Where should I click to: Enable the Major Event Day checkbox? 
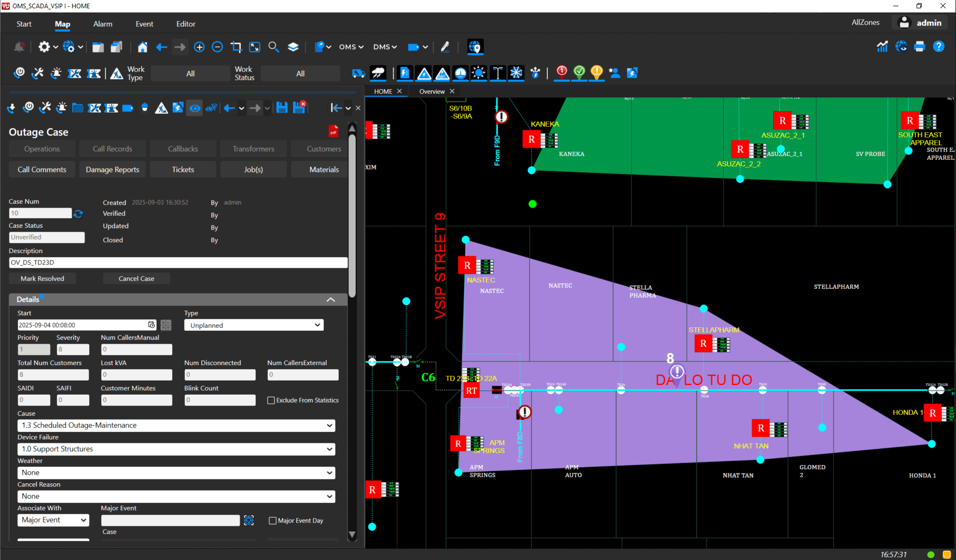[x=272, y=521]
